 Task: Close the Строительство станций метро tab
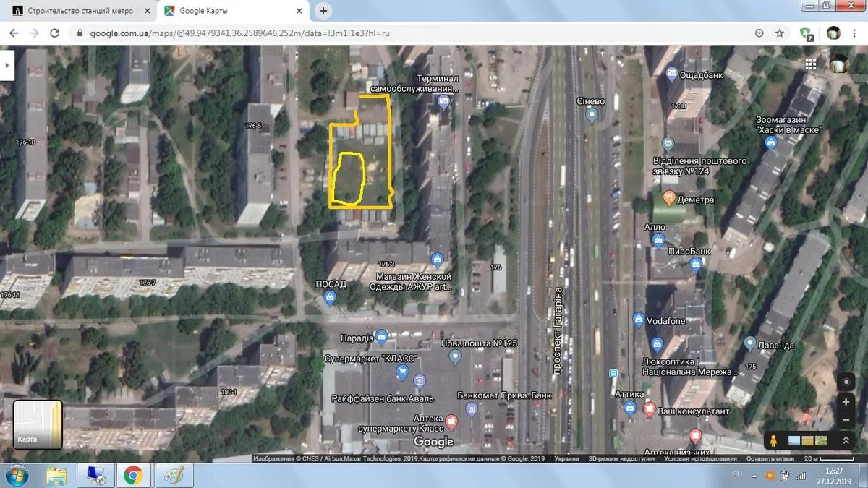[x=147, y=11]
